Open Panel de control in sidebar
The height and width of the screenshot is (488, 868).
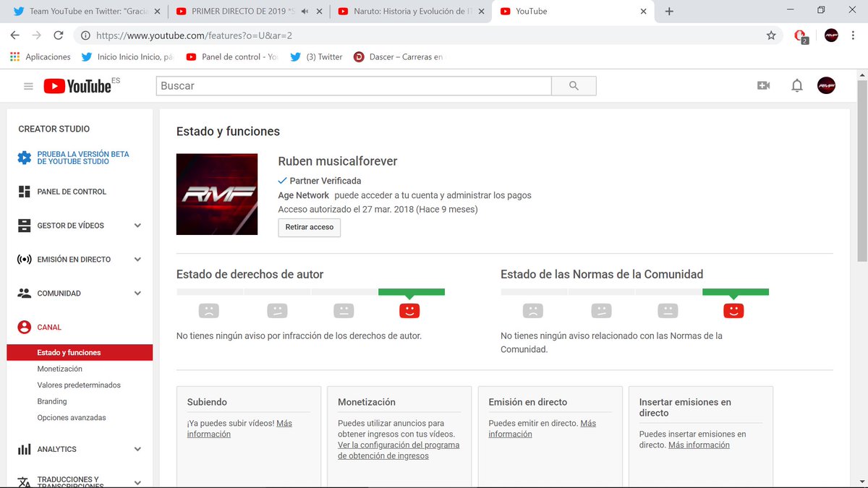72,192
